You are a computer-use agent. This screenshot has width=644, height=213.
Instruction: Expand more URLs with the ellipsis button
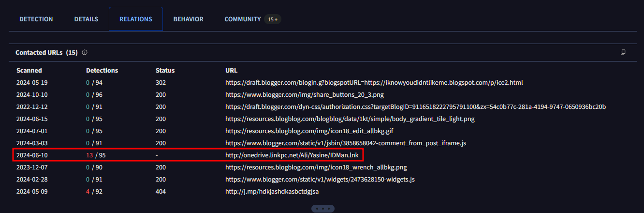click(322, 209)
